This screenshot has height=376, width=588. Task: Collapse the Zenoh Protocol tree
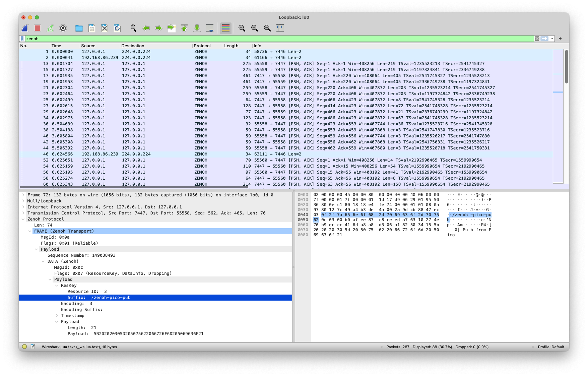23,219
